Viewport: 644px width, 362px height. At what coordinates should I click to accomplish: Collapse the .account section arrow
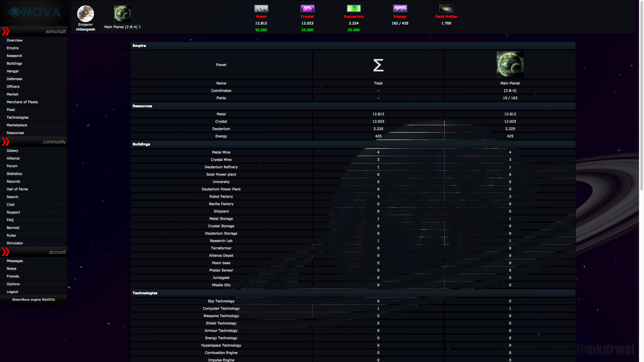(x=6, y=252)
